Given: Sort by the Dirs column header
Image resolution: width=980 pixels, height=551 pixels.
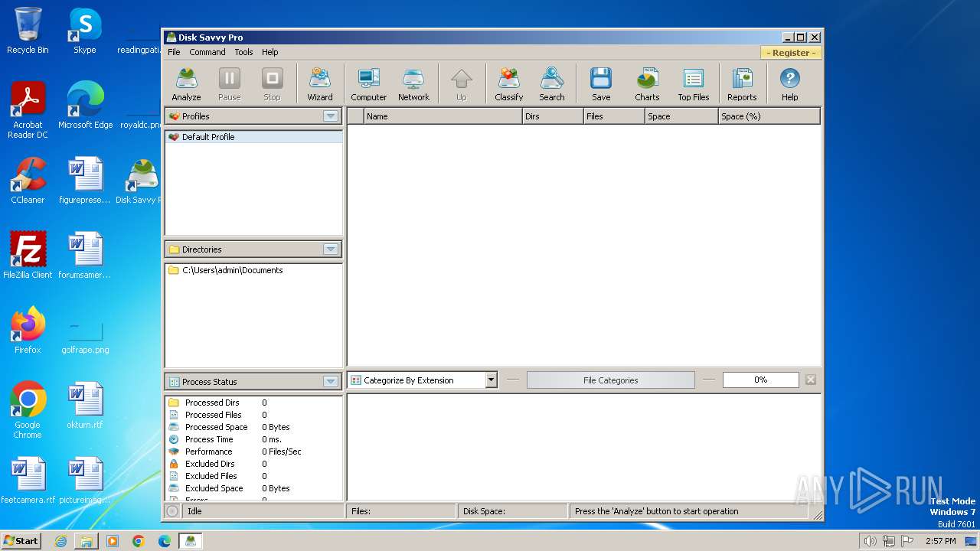Looking at the screenshot, I should (x=552, y=116).
